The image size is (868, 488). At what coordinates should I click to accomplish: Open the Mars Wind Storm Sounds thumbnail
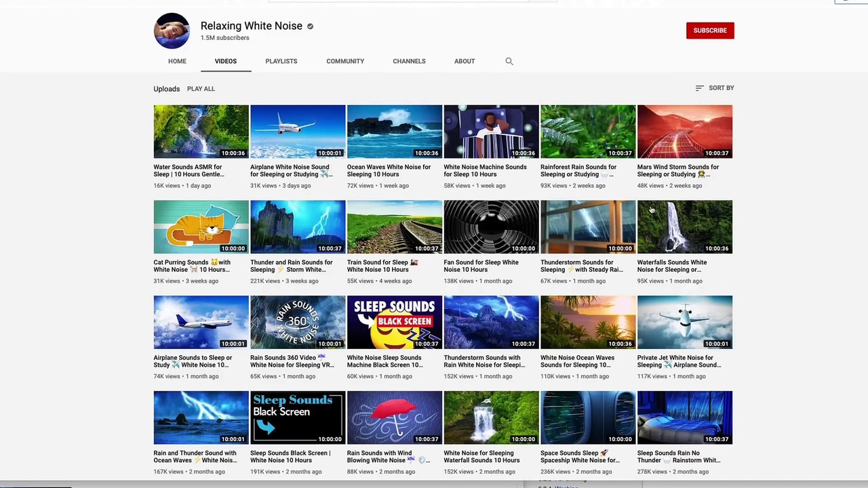coord(685,131)
